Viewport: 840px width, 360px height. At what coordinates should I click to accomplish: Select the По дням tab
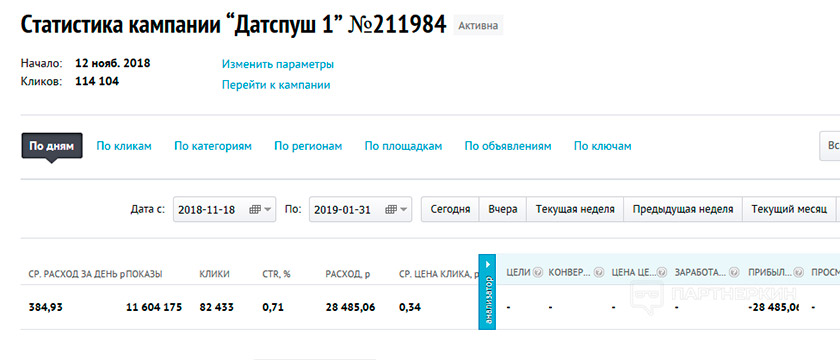tap(51, 146)
